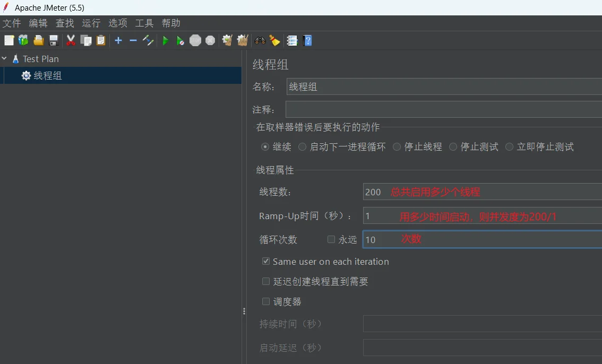Collapse the Test Plan tree node

[x=4, y=58]
